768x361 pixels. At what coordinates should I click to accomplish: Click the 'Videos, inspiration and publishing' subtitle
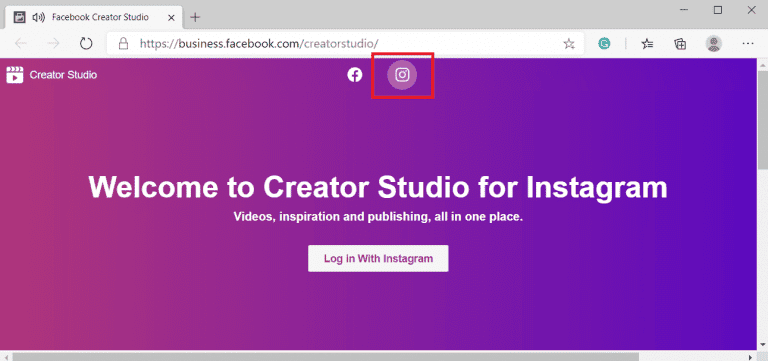[379, 217]
